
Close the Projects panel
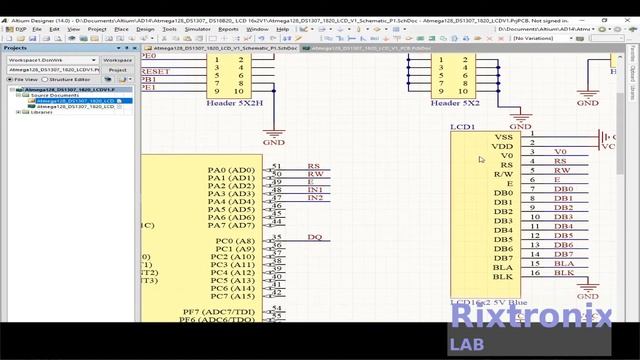click(x=135, y=48)
